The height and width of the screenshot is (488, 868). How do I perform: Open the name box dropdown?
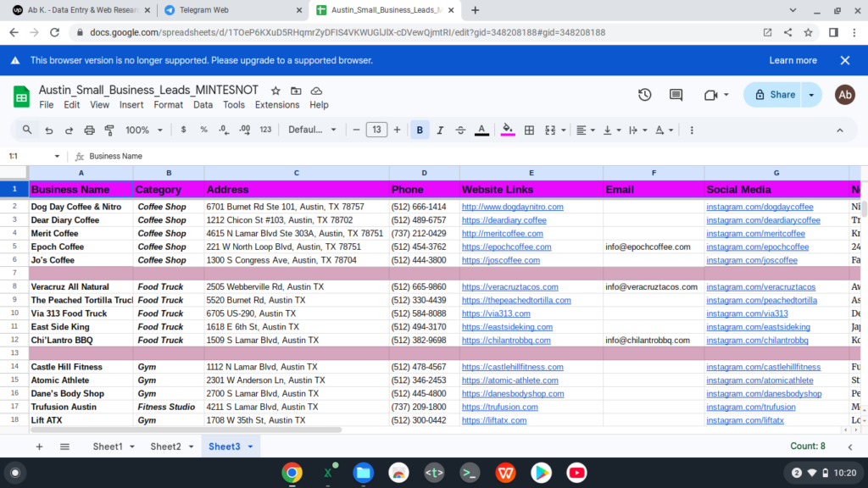(x=57, y=156)
